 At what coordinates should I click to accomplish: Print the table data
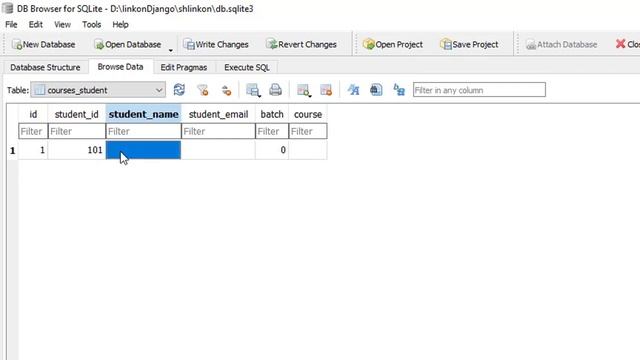(276, 90)
